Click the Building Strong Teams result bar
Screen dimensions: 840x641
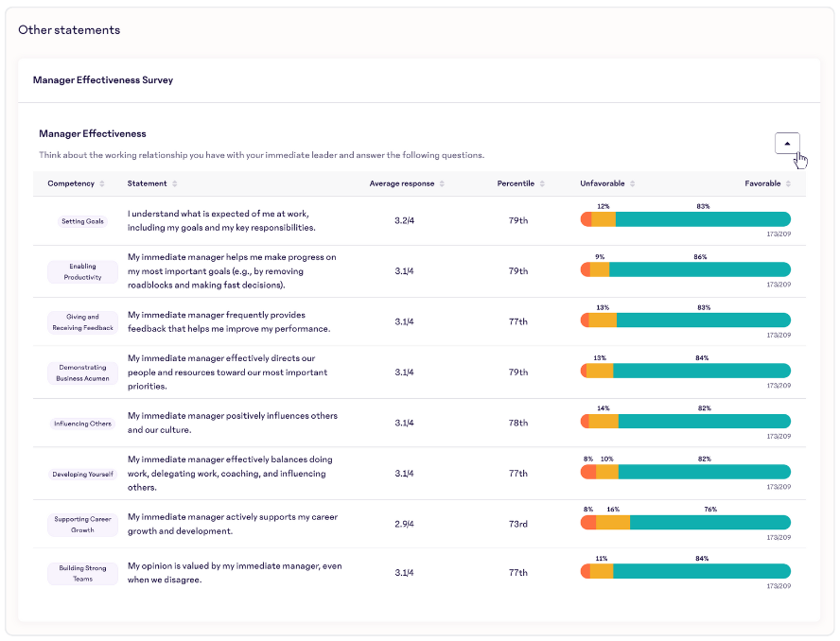686,571
